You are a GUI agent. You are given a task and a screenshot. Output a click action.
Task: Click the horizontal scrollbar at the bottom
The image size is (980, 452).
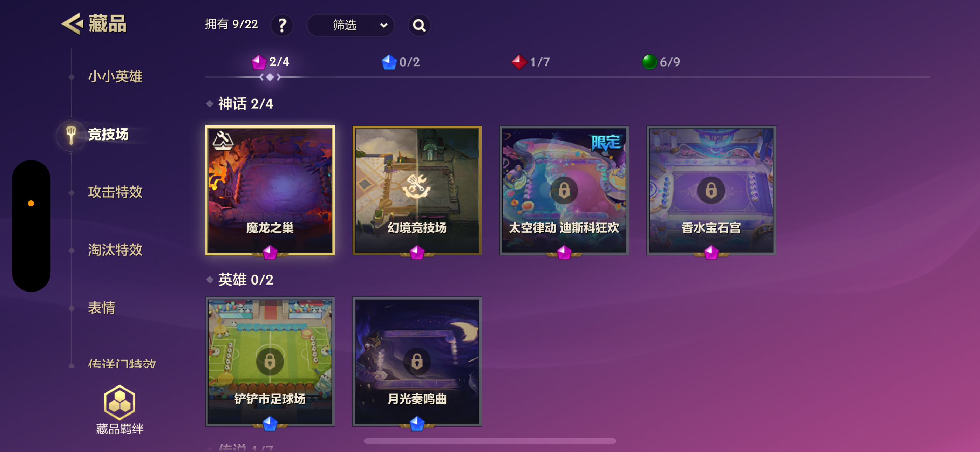490,441
